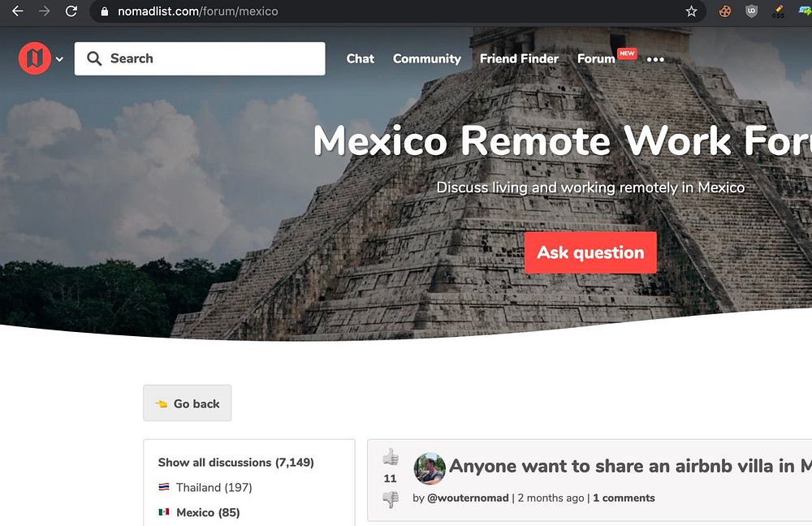Open the Community menu item
Screen dimensions: 812x526
pyautogui.click(x=427, y=58)
